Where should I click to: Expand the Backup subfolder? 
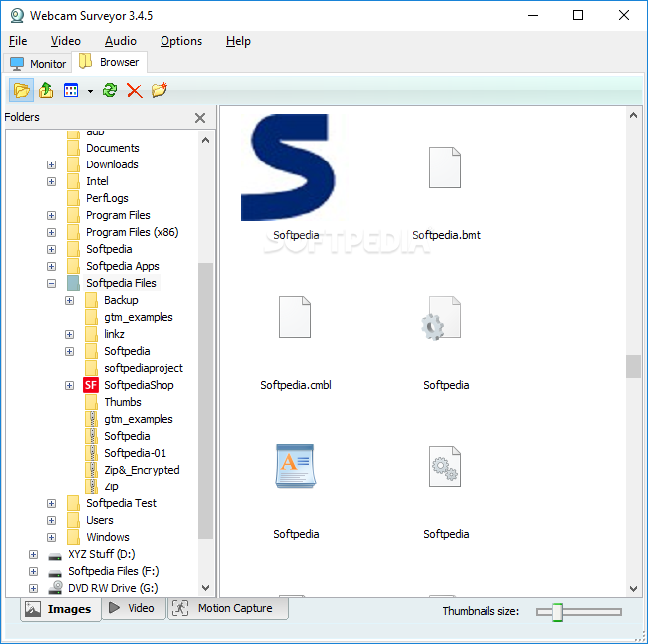(70, 300)
